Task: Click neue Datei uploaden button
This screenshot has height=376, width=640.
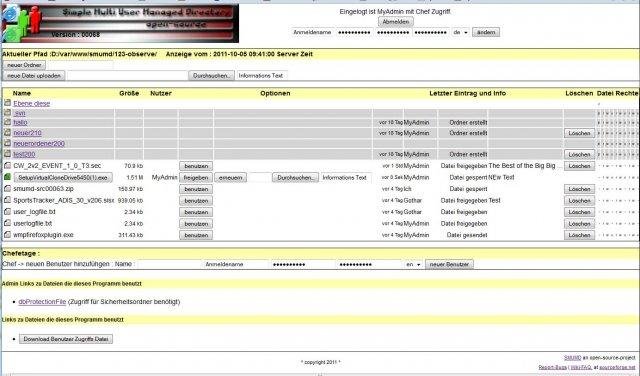Action: [x=34, y=76]
